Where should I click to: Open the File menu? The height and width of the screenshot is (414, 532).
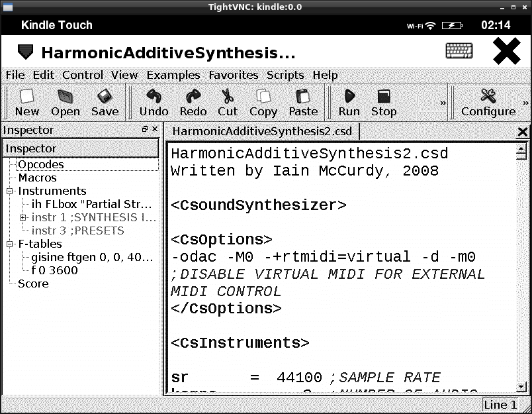tap(15, 75)
